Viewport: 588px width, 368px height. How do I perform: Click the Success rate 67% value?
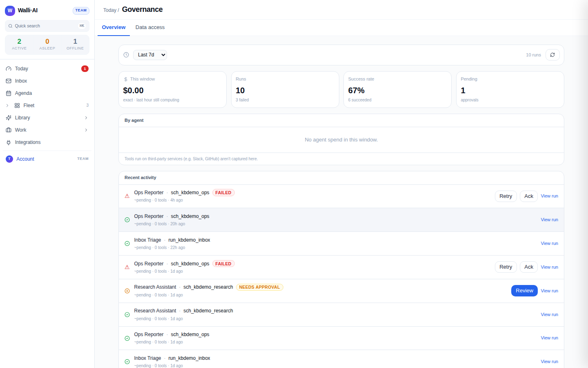[x=356, y=90]
